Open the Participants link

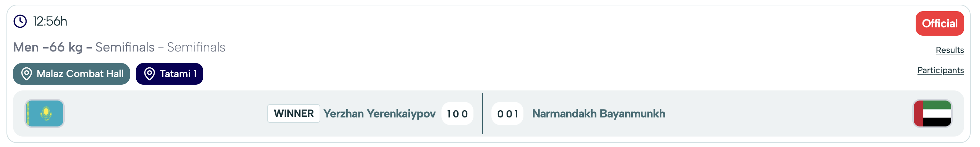pyautogui.click(x=940, y=71)
